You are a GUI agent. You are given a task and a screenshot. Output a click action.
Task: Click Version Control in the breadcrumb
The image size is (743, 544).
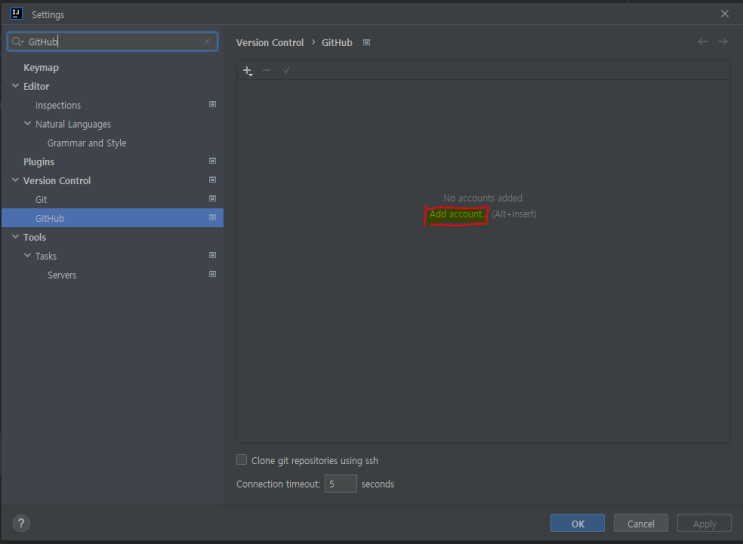pyautogui.click(x=270, y=43)
